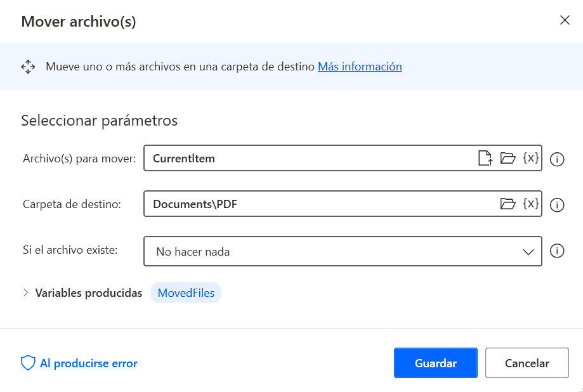Insert a variable into Archivo(s) para mover
583x392 pixels.
pyautogui.click(x=530, y=158)
